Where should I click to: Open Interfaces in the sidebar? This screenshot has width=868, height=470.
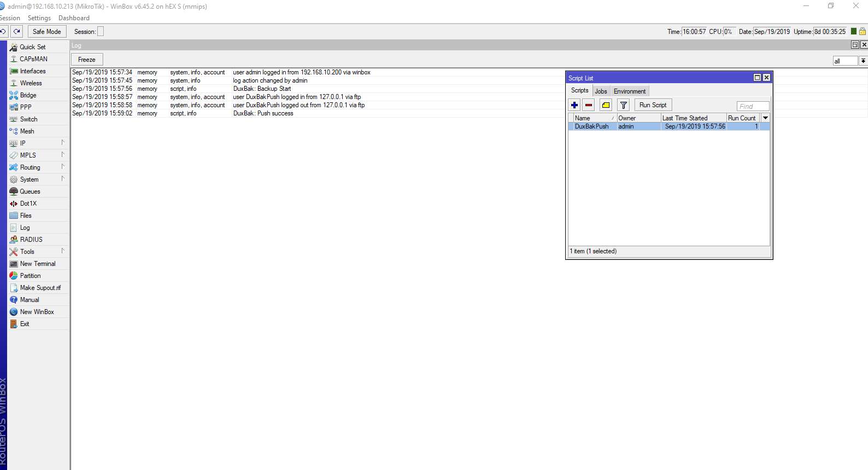click(x=38, y=71)
